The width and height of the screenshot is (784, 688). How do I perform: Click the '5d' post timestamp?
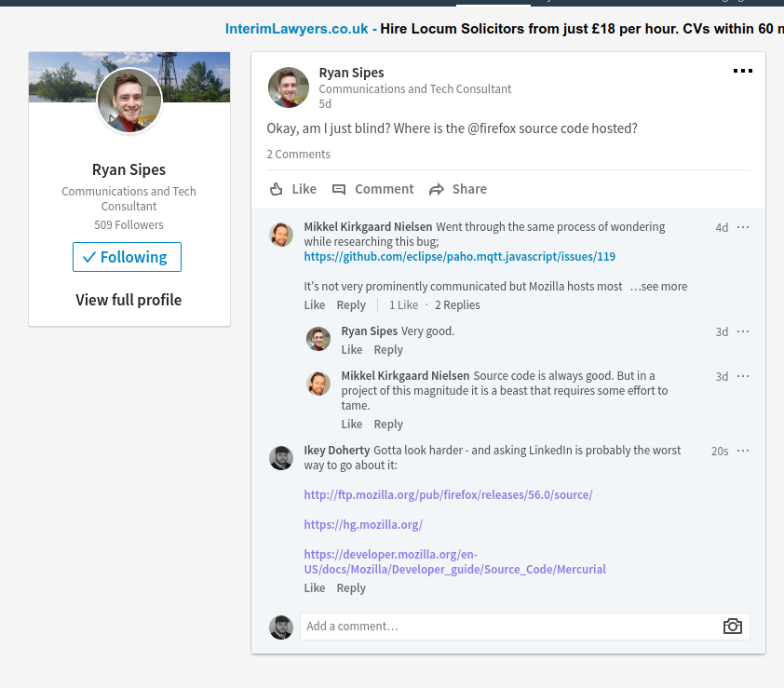click(325, 104)
